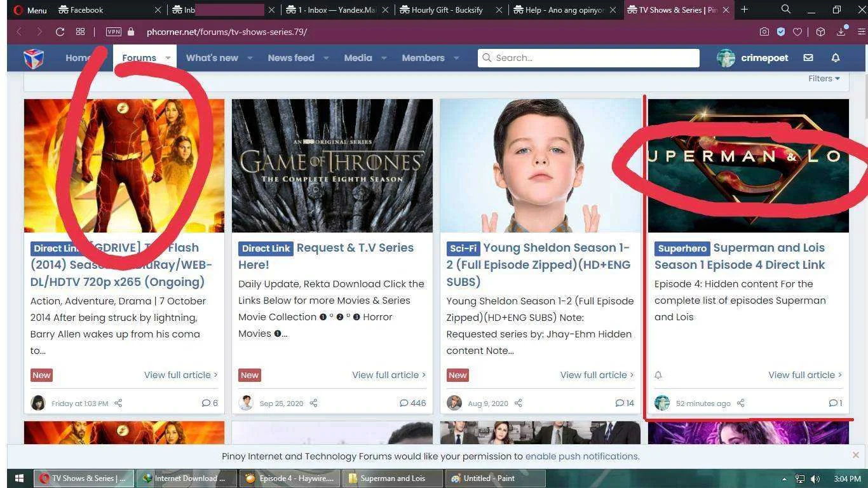Click the taskbar volume speaker icon
The image size is (868, 488).
tap(815, 479)
